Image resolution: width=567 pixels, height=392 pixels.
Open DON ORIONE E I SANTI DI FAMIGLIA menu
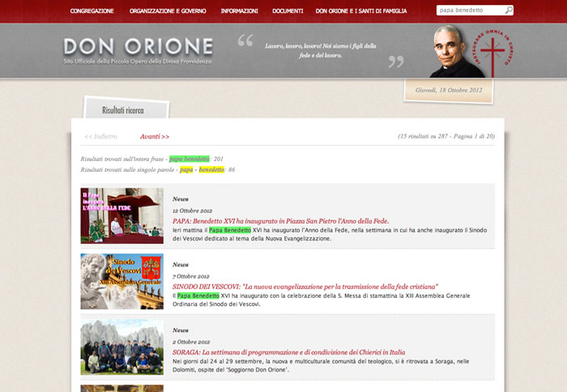coord(361,11)
